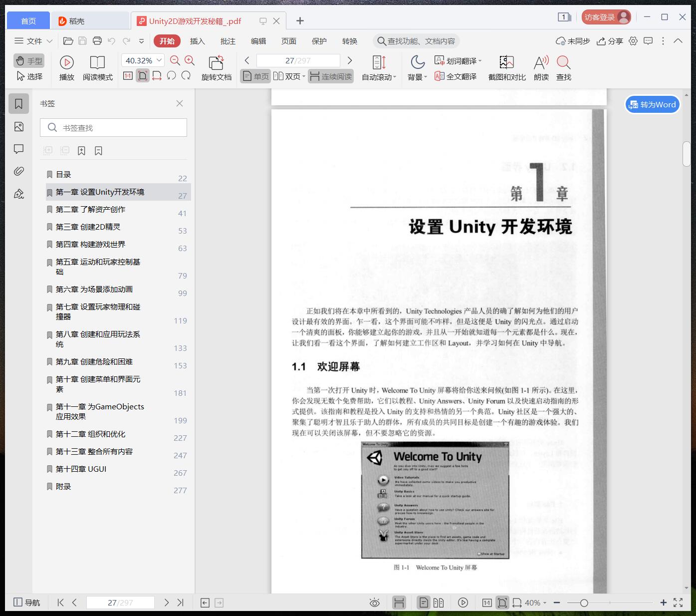Click the save icon in the quick toolbar
The height and width of the screenshot is (616, 696).
[x=83, y=41]
